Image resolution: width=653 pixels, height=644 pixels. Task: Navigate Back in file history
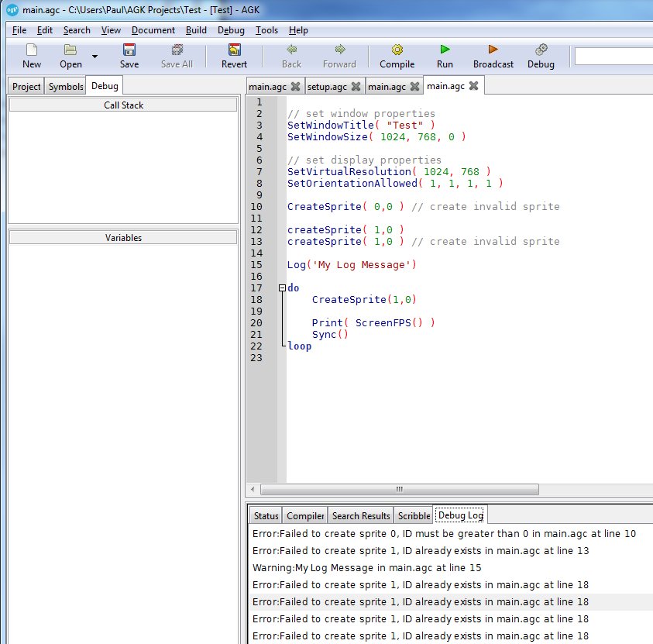click(x=290, y=56)
